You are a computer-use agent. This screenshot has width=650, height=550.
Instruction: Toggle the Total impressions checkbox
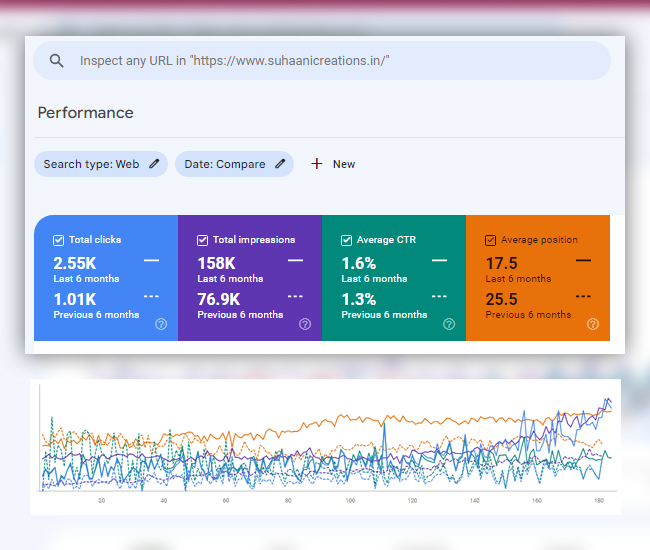(x=203, y=240)
